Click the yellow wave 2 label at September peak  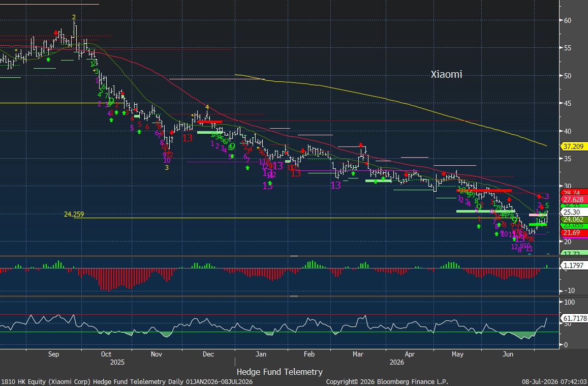pos(74,17)
